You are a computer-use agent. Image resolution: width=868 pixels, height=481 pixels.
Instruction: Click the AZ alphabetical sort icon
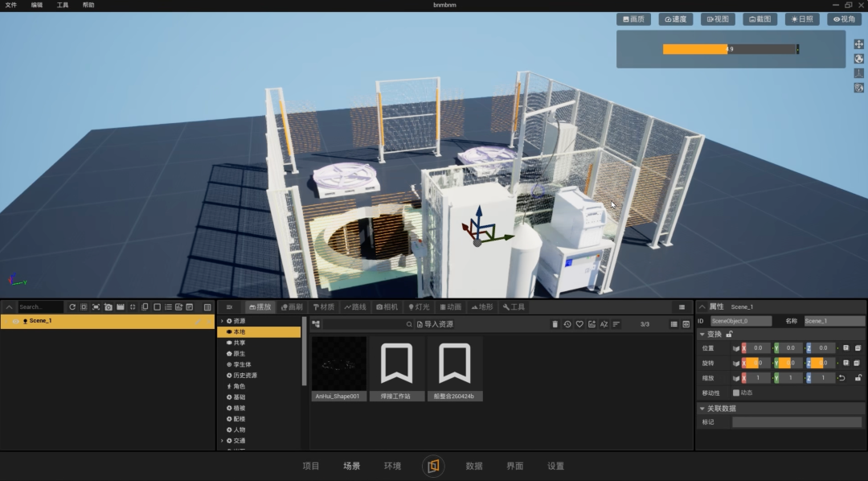point(604,324)
